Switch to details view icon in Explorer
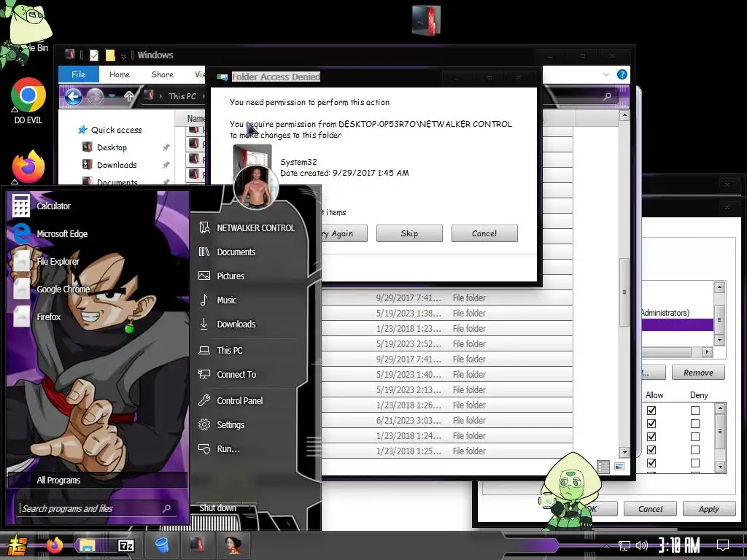 tap(603, 467)
